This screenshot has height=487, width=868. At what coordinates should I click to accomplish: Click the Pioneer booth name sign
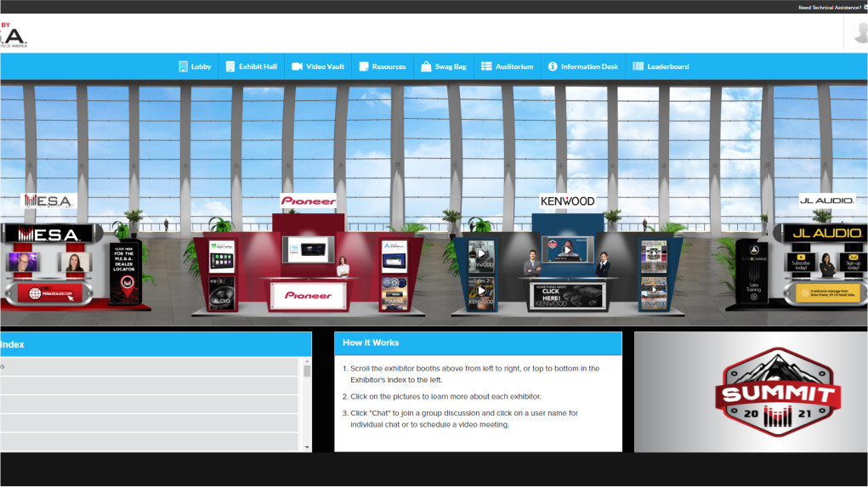309,201
